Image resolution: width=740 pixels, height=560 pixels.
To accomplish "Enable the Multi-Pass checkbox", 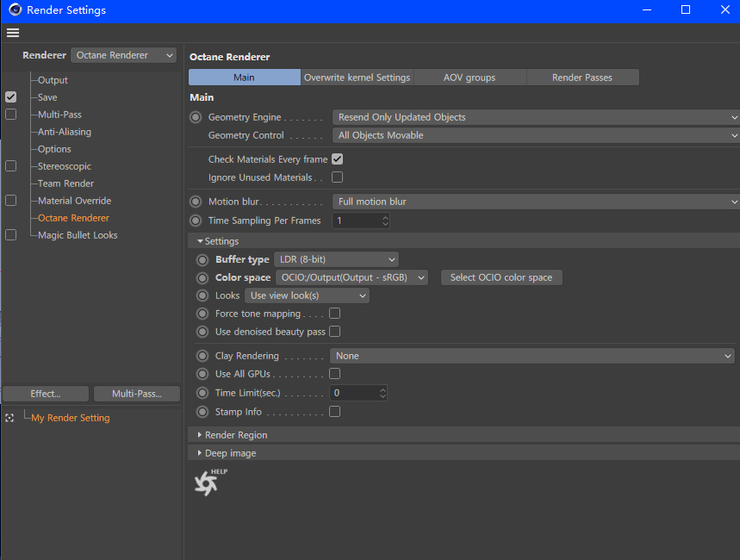I will coord(11,115).
